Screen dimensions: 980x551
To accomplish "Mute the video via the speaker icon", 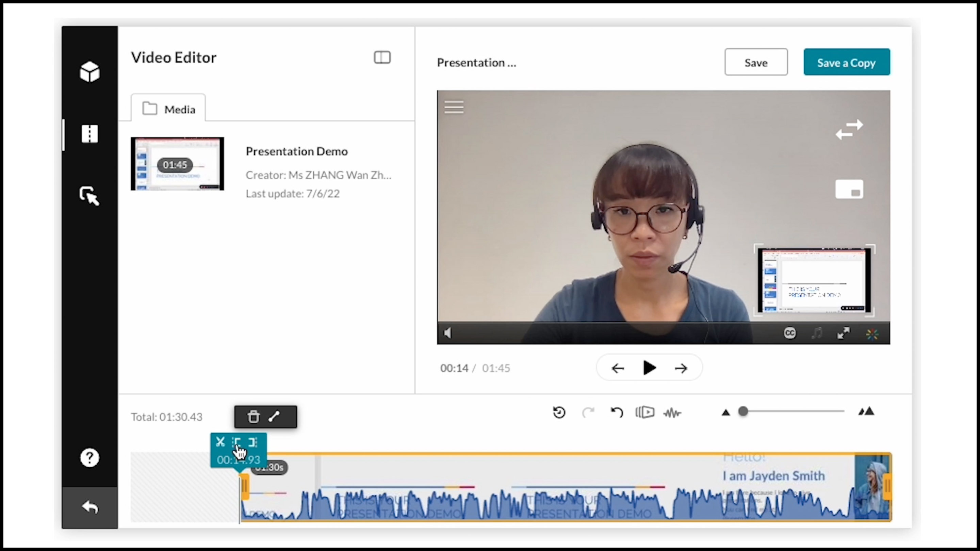I will tap(448, 333).
